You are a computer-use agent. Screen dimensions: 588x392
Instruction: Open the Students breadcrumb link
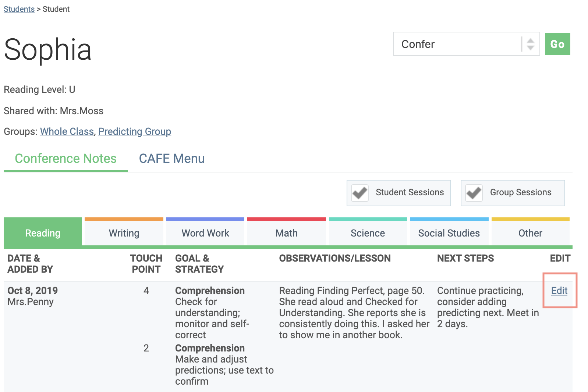(x=19, y=9)
